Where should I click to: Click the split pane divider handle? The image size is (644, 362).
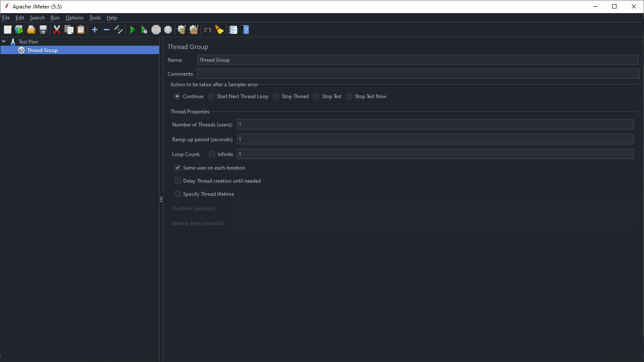(x=161, y=199)
